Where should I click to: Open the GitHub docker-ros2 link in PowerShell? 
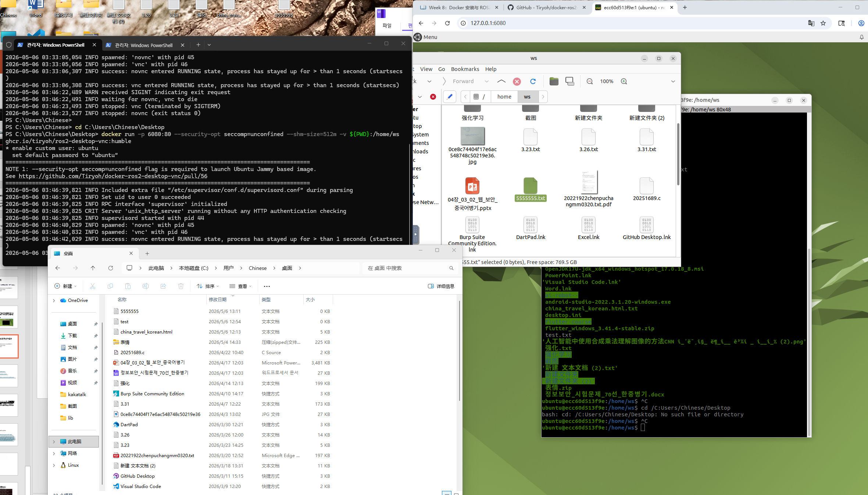click(113, 176)
